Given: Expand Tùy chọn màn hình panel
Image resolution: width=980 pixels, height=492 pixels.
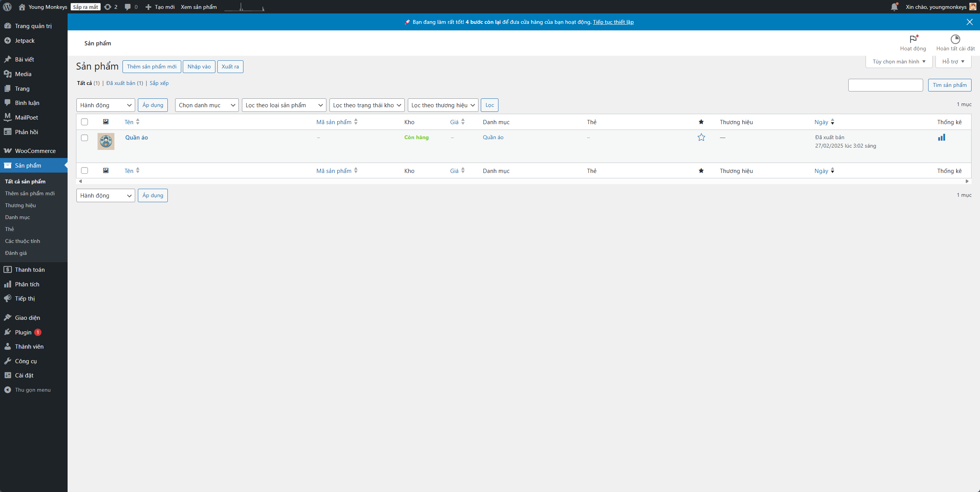Looking at the screenshot, I should 899,61.
